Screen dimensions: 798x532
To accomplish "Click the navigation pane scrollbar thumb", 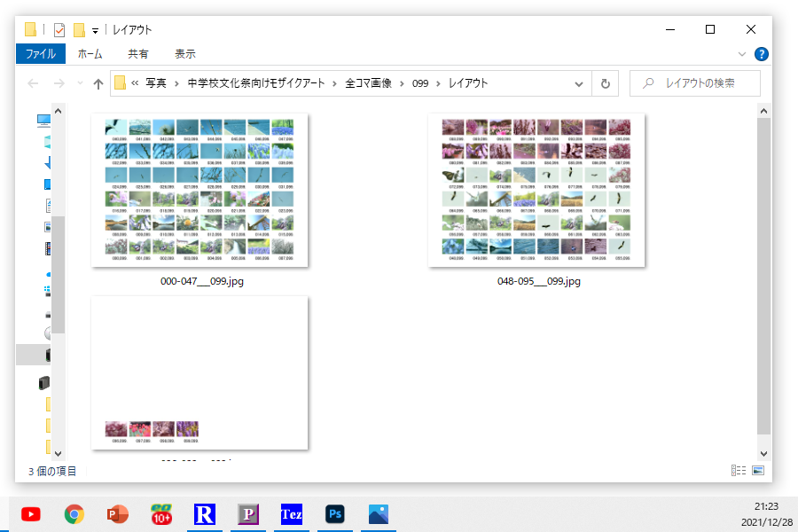I will 59,275.
